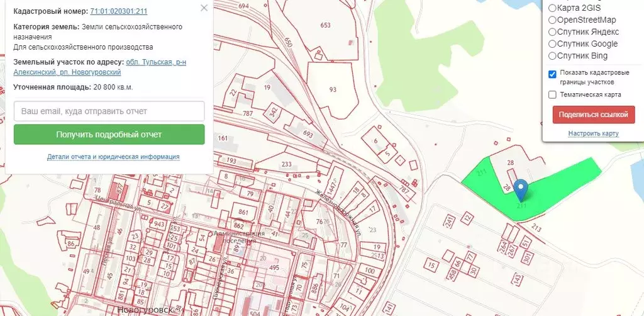The width and height of the screenshot is (644, 316).
Task: Click parcel 943 on the map
Action: tap(159, 225)
